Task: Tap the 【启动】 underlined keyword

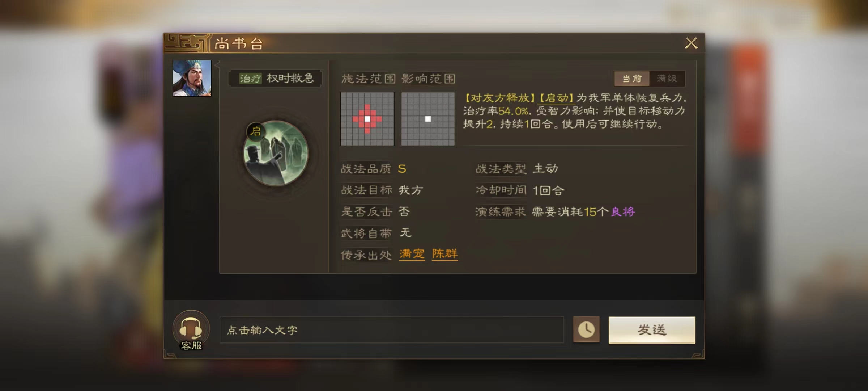Action: pyautogui.click(x=557, y=98)
